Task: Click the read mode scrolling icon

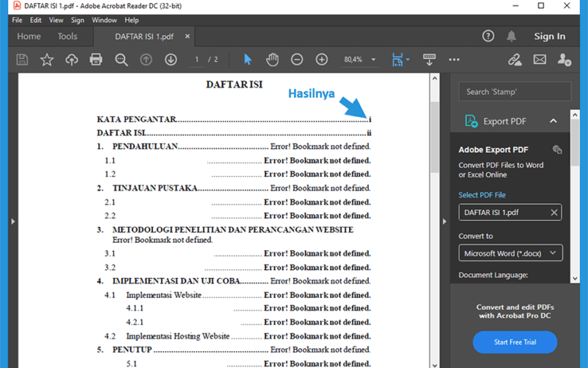Action: tap(429, 60)
